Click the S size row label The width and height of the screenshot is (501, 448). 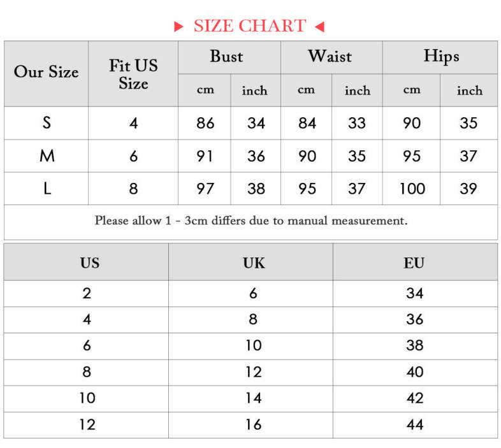[47, 122]
